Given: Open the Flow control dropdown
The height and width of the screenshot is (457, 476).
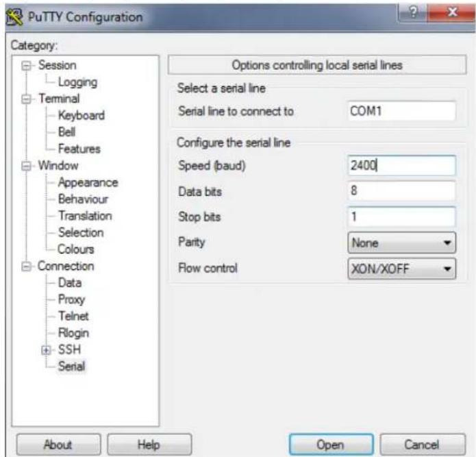Looking at the screenshot, I should coord(401,269).
